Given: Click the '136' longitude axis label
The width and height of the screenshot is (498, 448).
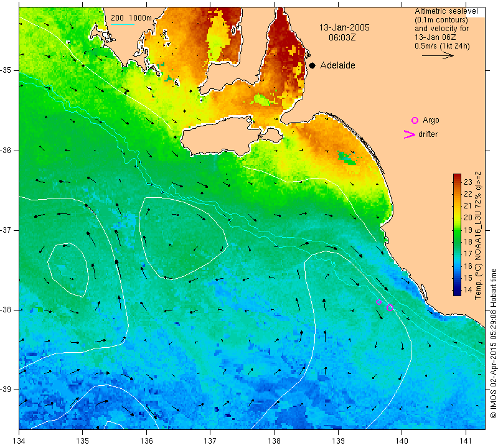Looking at the screenshot, I should click(146, 441).
